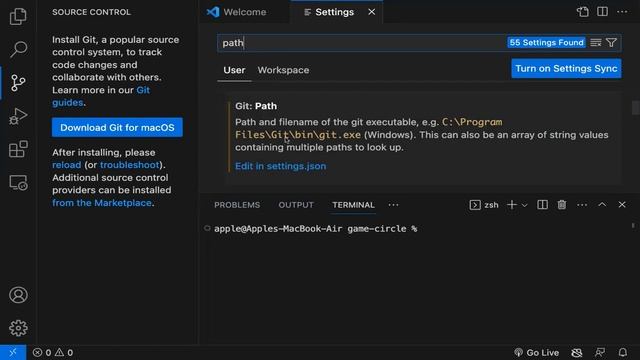The width and height of the screenshot is (640, 360).
Task: Open the Manage gear icon
Action: [18, 328]
